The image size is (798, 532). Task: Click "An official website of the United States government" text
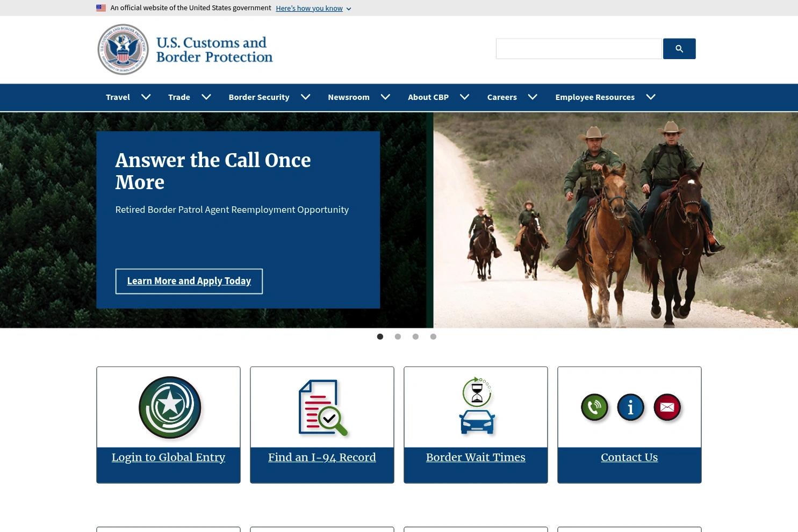point(191,8)
